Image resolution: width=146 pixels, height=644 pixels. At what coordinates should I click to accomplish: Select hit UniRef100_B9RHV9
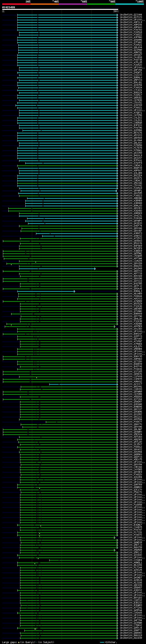[131, 314]
